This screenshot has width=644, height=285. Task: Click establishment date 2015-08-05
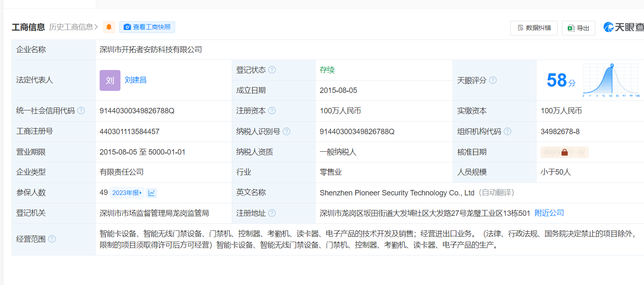338,90
